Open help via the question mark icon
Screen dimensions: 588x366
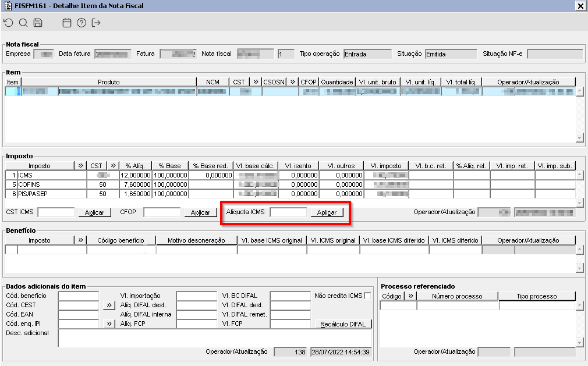82,23
